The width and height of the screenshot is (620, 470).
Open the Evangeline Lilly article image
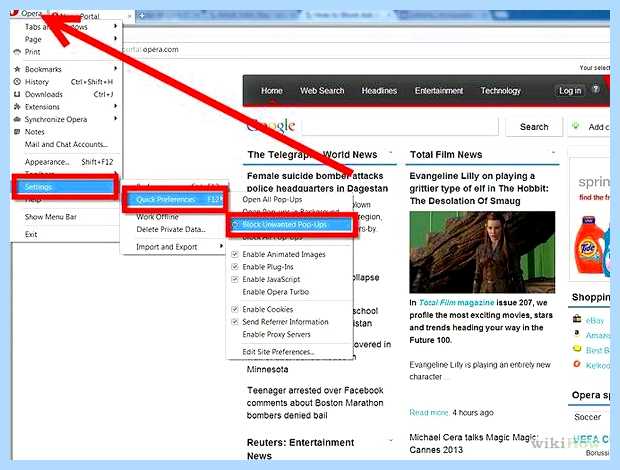tap(482, 252)
